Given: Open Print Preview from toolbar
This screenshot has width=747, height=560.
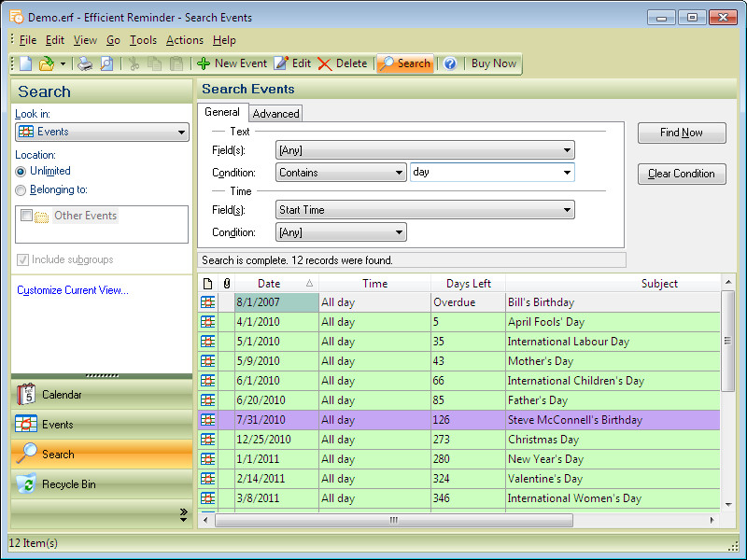Looking at the screenshot, I should [x=106, y=63].
